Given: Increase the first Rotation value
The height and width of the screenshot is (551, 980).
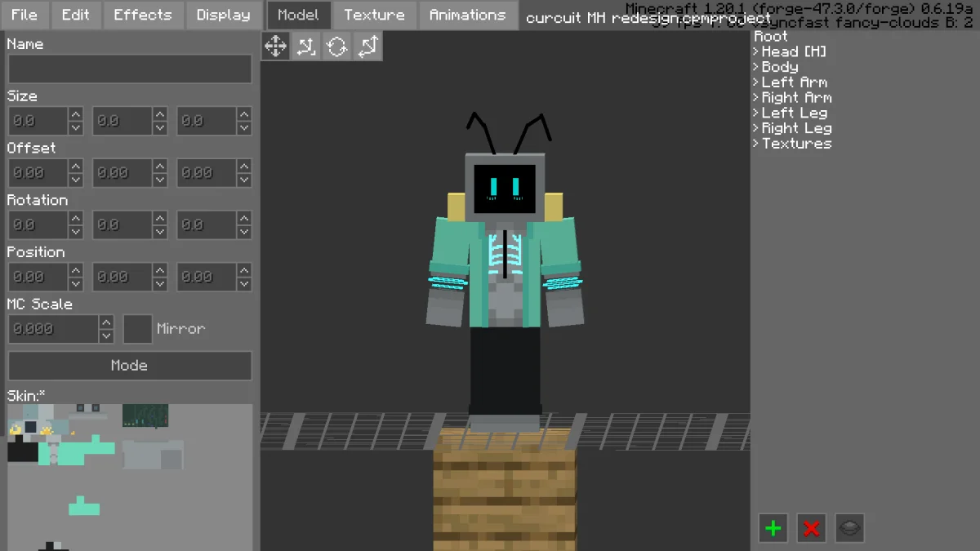Looking at the screenshot, I should tap(76, 218).
